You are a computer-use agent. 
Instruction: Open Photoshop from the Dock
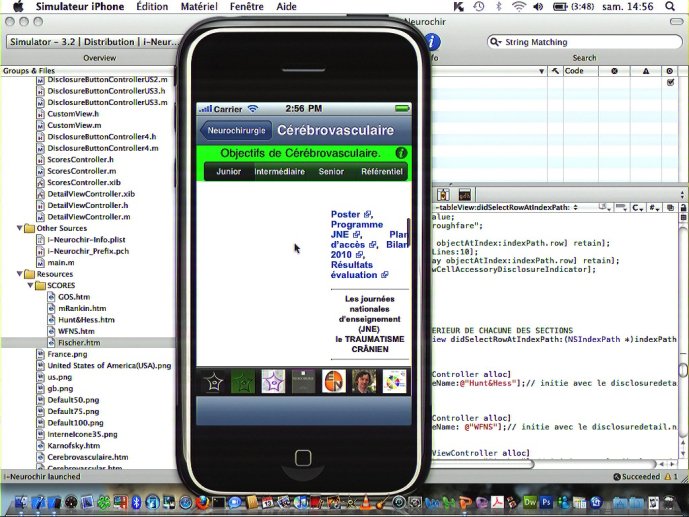click(x=546, y=502)
